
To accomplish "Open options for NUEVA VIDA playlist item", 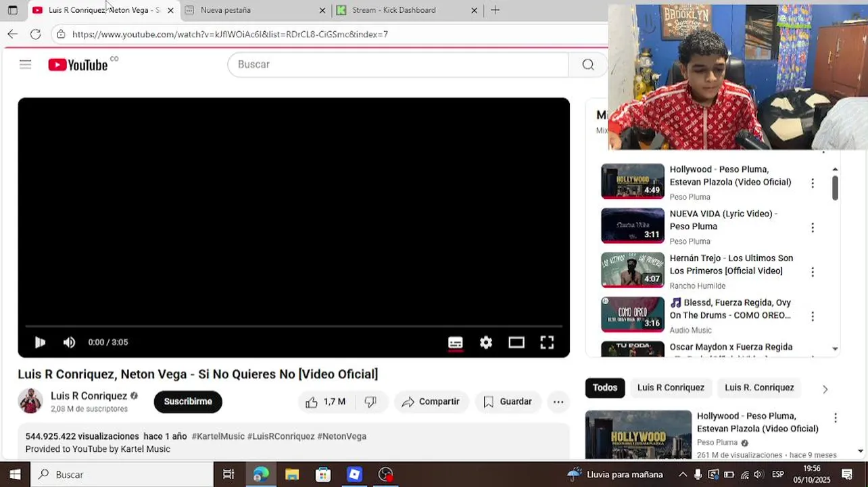I will pyautogui.click(x=813, y=227).
